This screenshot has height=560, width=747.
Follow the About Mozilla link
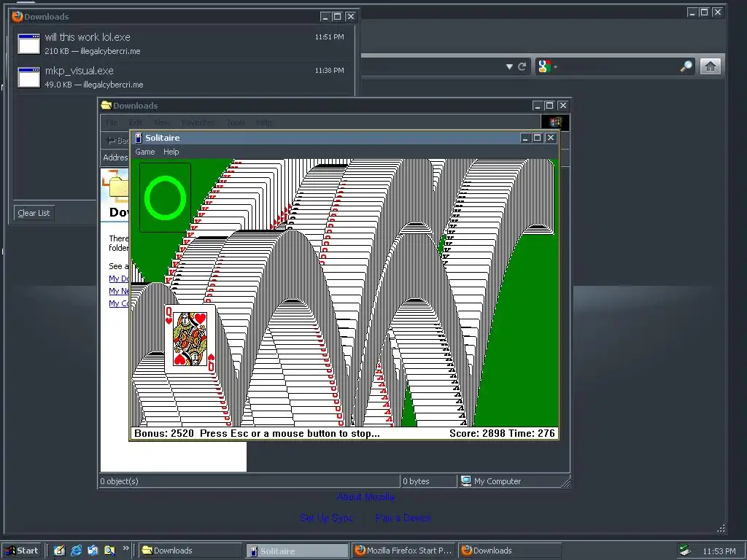pyautogui.click(x=365, y=497)
